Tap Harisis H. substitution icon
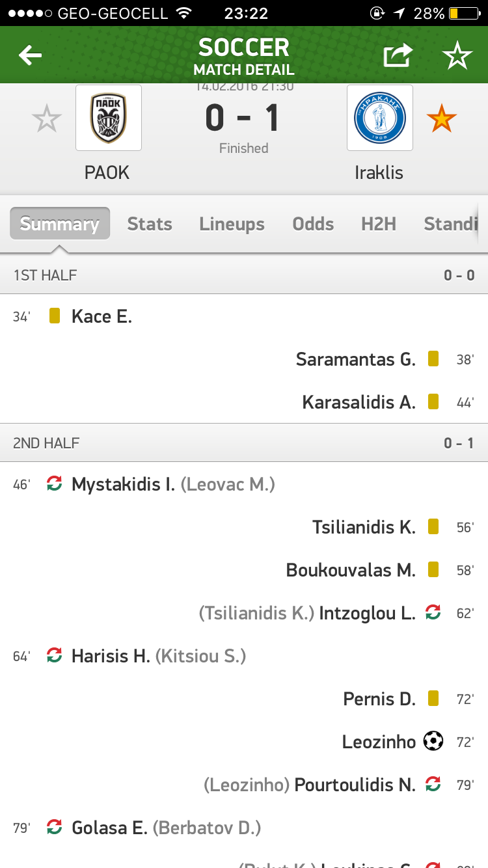Image resolution: width=488 pixels, height=868 pixels. pos(55,655)
